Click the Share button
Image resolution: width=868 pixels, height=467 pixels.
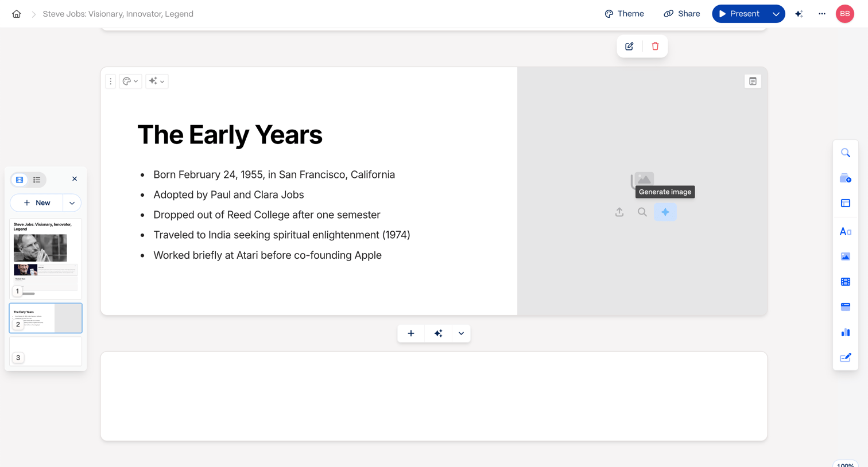[682, 14]
